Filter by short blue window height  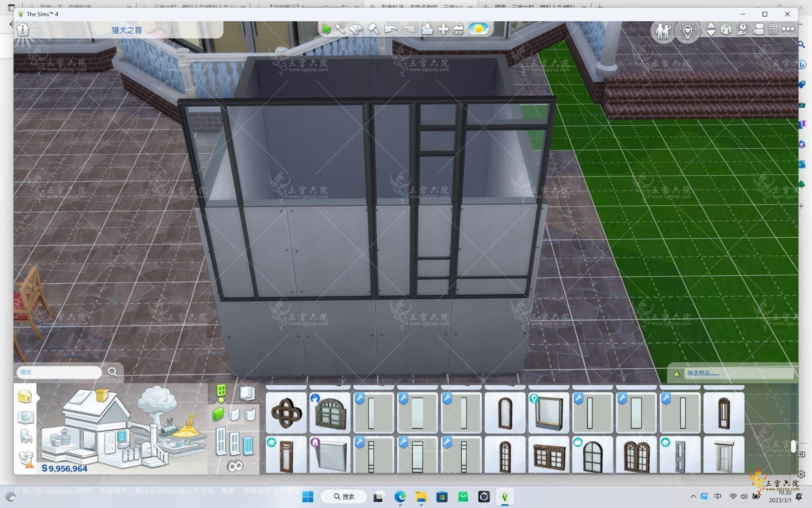coord(249,447)
